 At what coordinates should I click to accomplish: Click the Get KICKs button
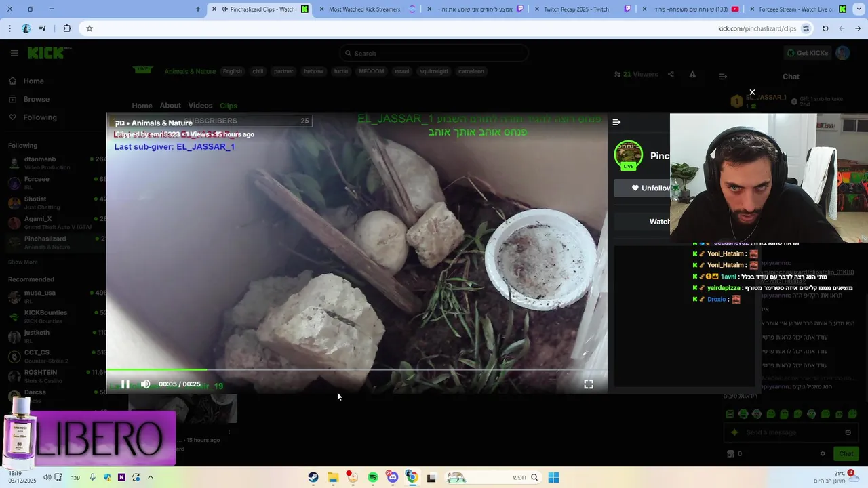tap(807, 53)
